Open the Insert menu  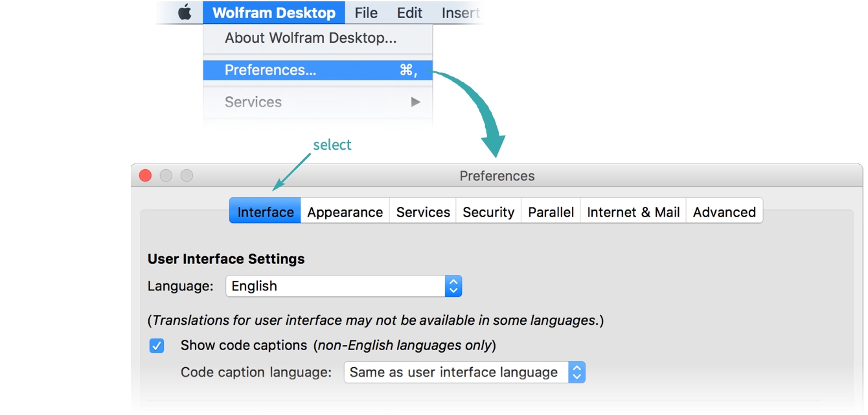pyautogui.click(x=461, y=13)
